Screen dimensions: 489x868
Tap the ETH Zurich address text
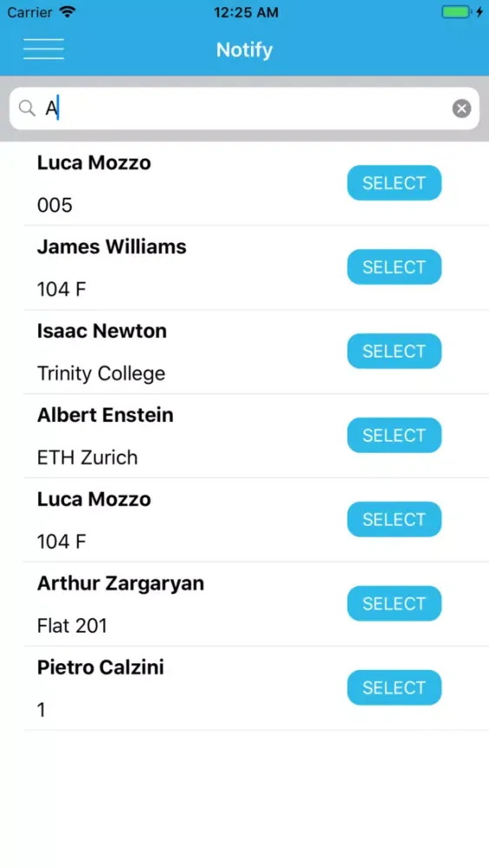click(x=88, y=457)
